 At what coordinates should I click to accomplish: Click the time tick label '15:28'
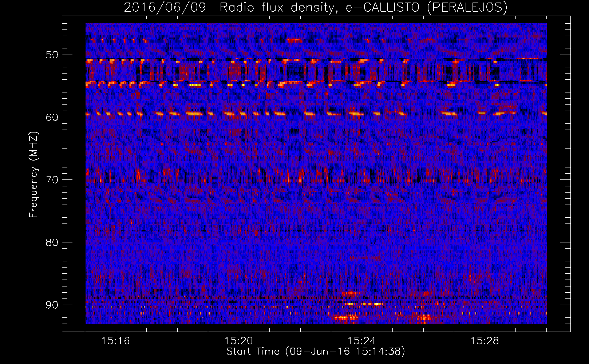tap(485, 341)
